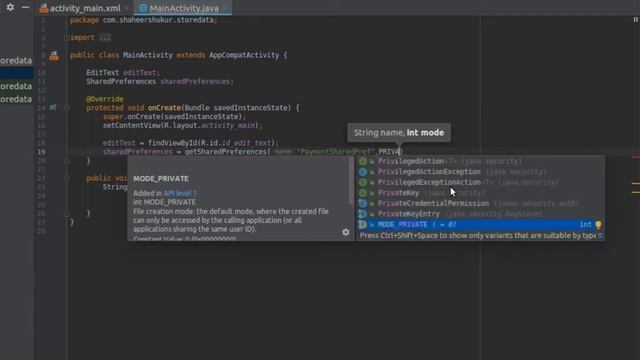Click PrivilegedActionException class icon
The width and height of the screenshot is (640, 360).
click(362, 172)
